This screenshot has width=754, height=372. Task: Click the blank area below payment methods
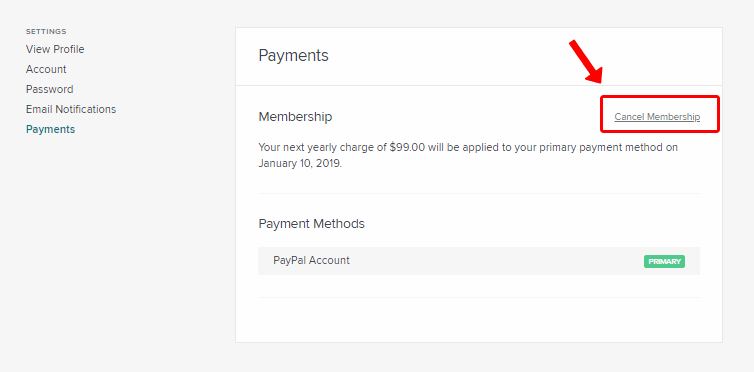point(479,320)
